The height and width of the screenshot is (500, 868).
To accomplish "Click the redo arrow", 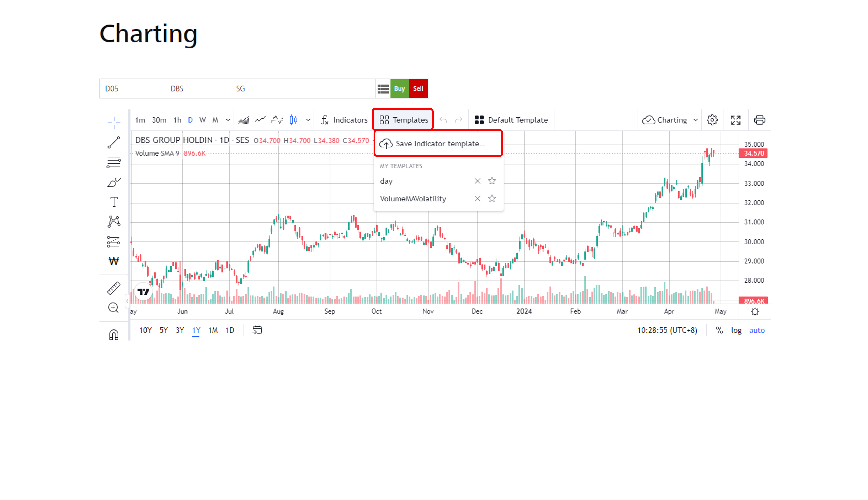I will tap(458, 120).
